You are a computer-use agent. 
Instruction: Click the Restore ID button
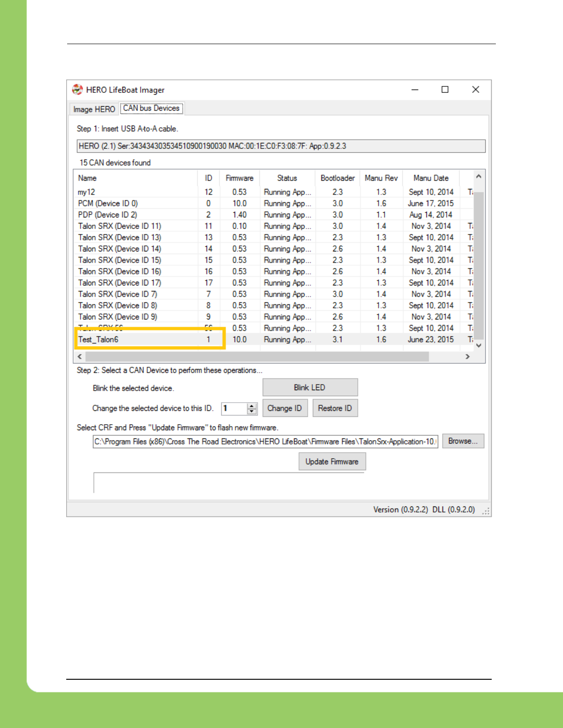click(335, 408)
